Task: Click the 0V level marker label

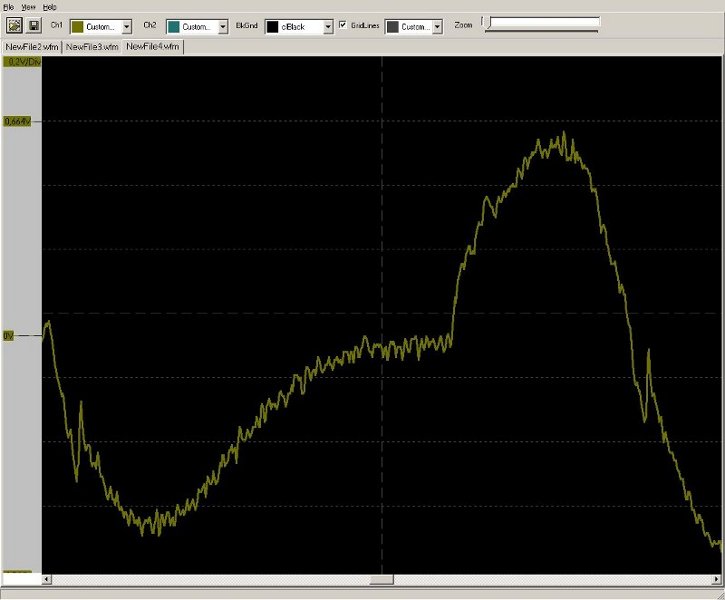Action: (x=10, y=336)
